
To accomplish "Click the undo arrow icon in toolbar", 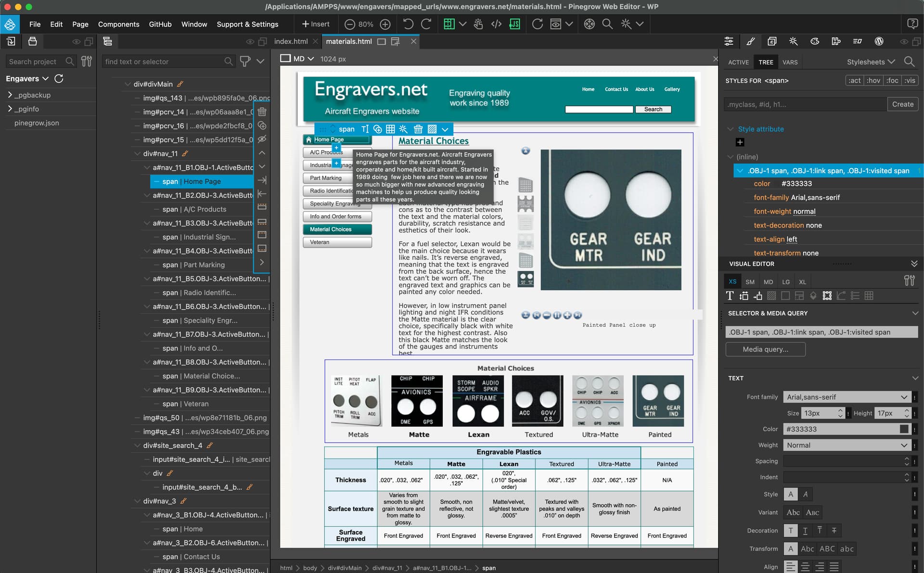I will click(408, 24).
